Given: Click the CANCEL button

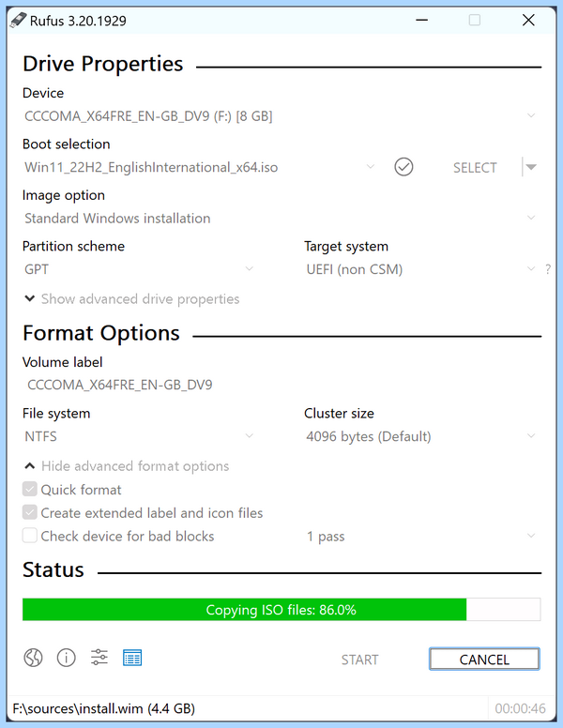Looking at the screenshot, I should (484, 660).
